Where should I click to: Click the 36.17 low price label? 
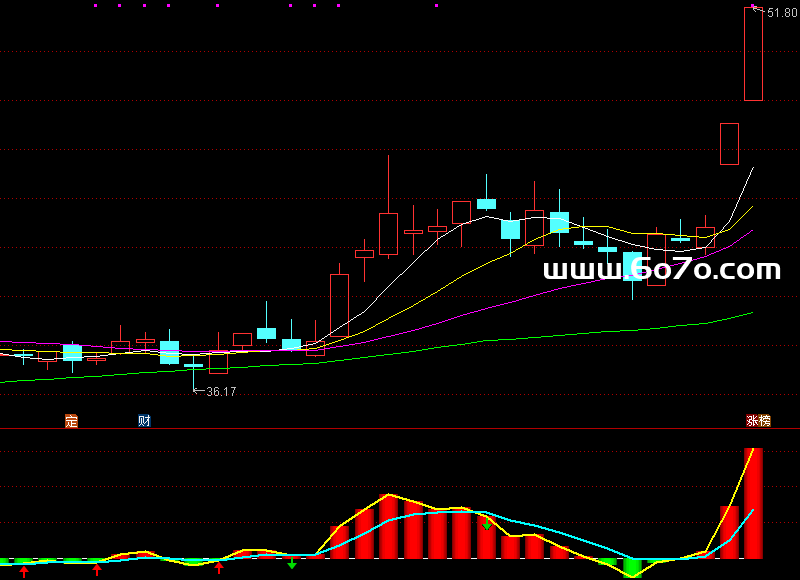click(x=221, y=392)
